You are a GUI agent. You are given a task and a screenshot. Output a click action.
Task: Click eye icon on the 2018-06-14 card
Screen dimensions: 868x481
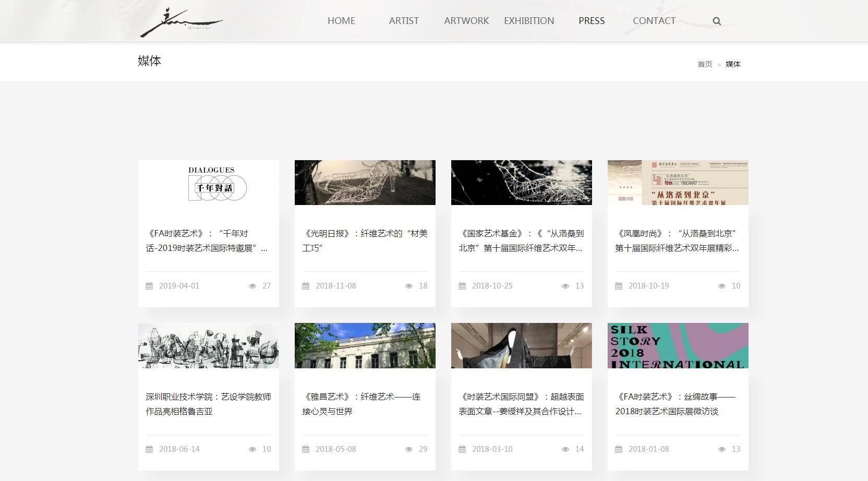click(252, 449)
